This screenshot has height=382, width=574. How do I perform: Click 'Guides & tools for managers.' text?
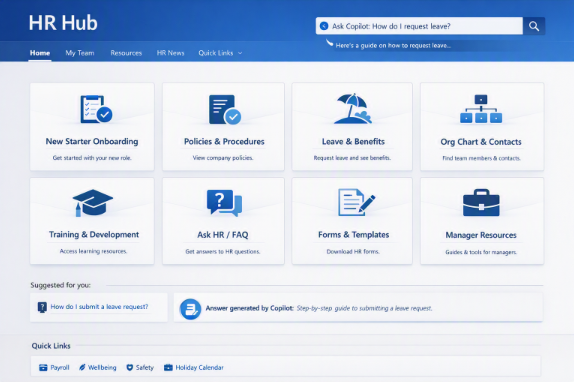click(x=481, y=252)
